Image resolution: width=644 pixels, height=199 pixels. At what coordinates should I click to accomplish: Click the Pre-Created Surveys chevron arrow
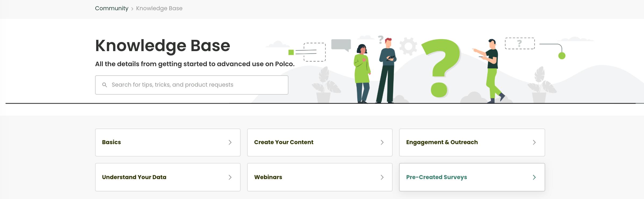[x=534, y=177]
